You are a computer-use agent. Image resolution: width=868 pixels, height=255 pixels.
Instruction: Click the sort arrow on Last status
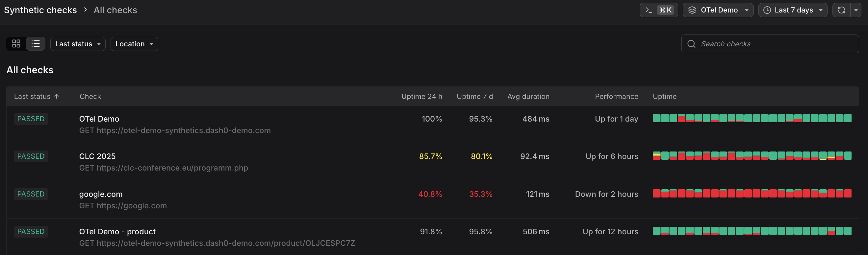[57, 96]
